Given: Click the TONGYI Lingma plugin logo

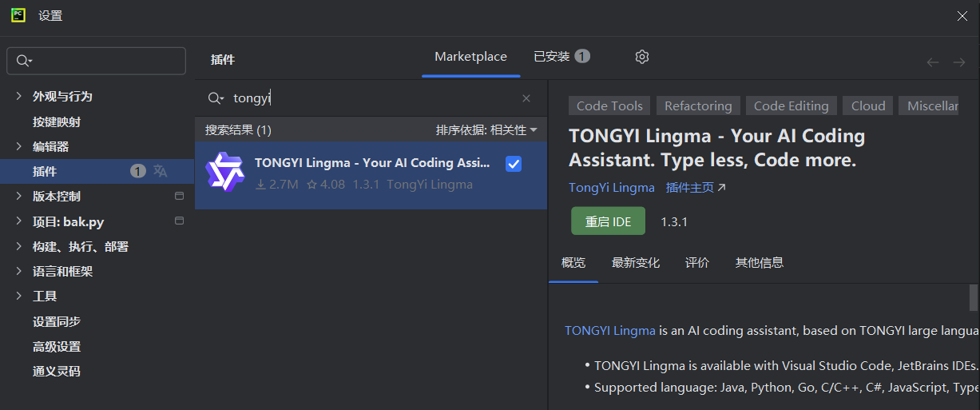Looking at the screenshot, I should tap(224, 172).
